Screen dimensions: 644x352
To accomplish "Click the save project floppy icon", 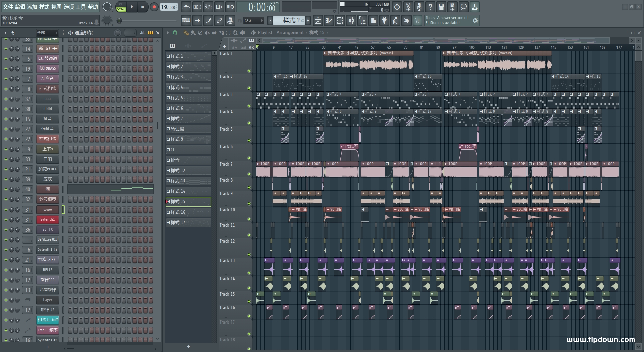I will [441, 7].
